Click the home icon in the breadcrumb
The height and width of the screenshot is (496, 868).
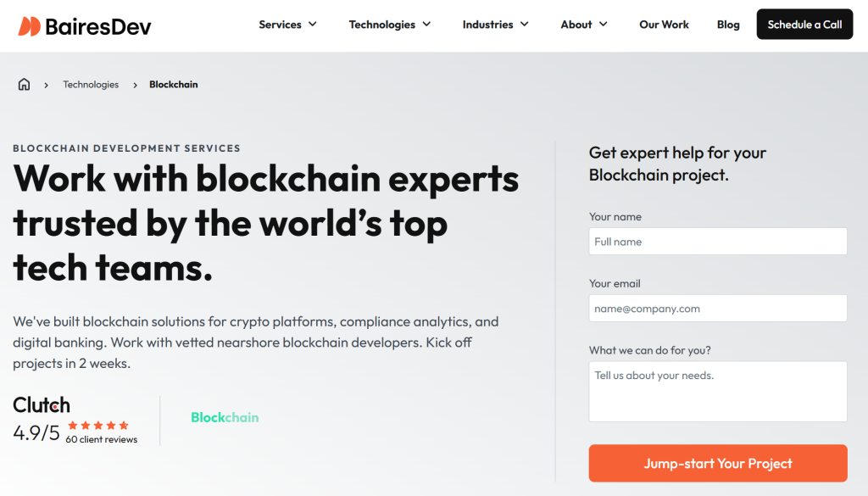(x=24, y=84)
